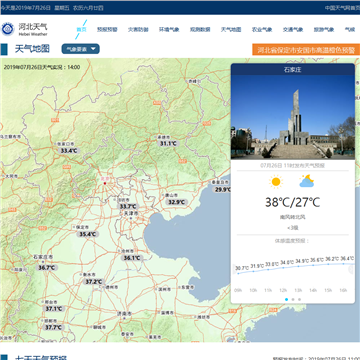360x360 pixels.
Task: Open the orange high-temperature warning banner
Action: pos(306,50)
